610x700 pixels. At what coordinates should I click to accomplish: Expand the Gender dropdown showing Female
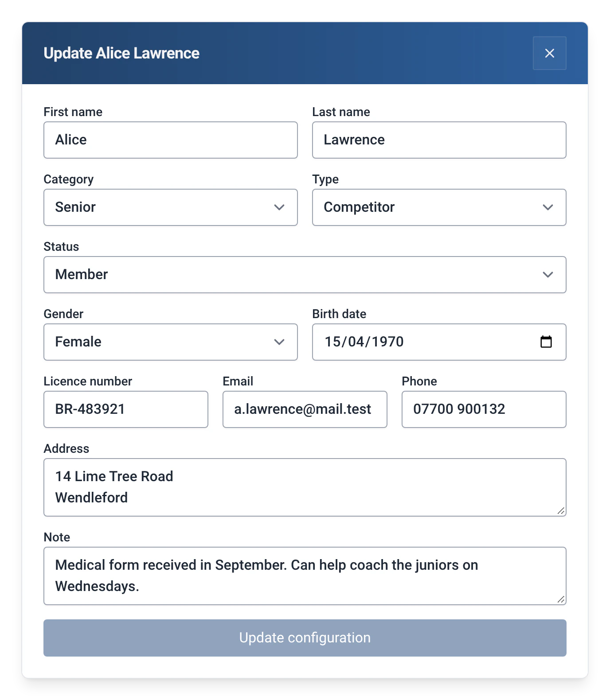[x=170, y=342]
